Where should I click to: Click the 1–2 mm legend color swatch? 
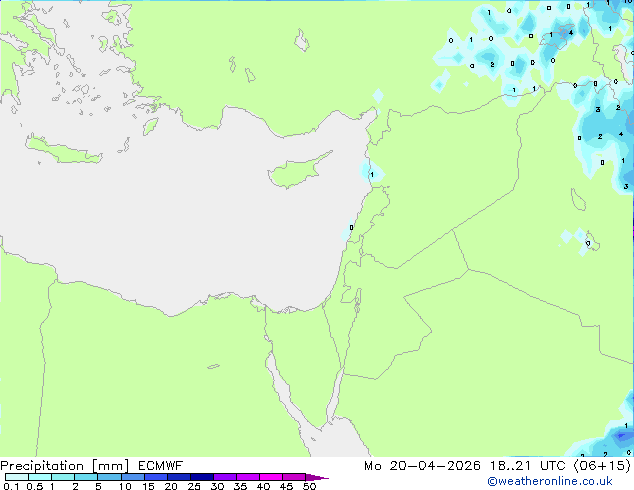(63, 477)
